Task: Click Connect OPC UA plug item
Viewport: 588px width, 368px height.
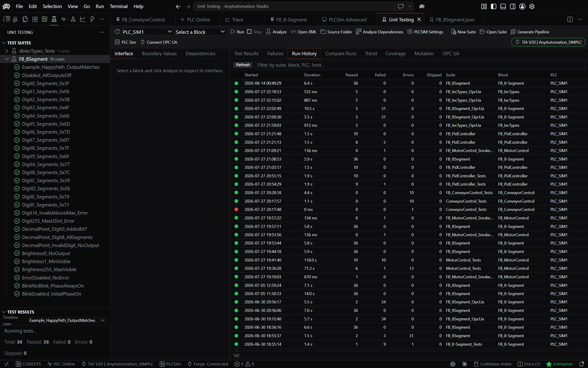Action: (159, 42)
